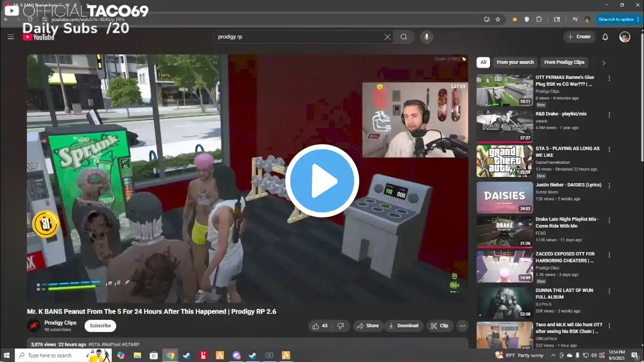This screenshot has height=362, width=644.
Task: Bookmark this page with the star icon
Action: tap(498, 19)
